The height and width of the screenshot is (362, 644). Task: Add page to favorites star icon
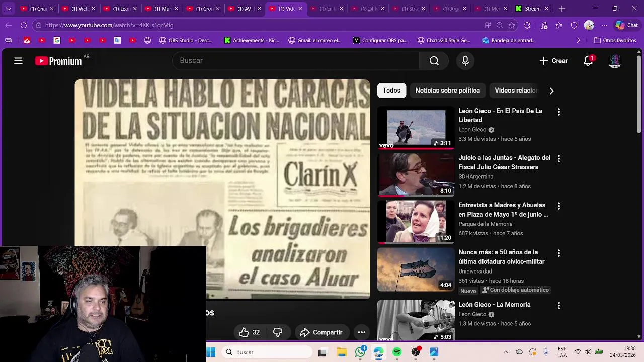pyautogui.click(x=512, y=25)
